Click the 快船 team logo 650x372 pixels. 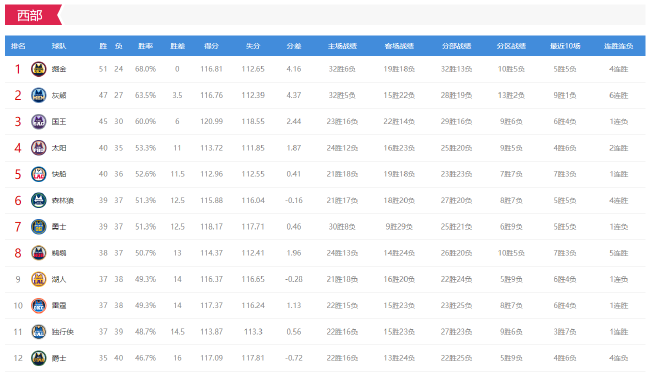(39, 174)
